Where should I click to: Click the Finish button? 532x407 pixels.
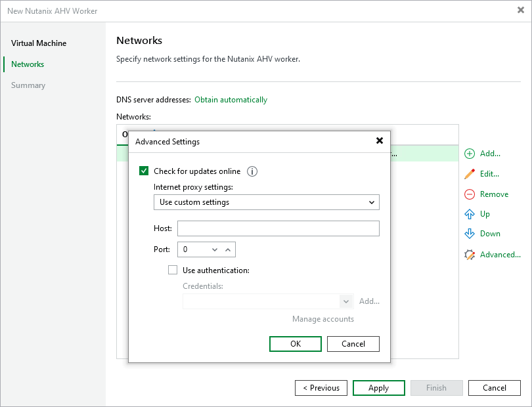(436, 388)
